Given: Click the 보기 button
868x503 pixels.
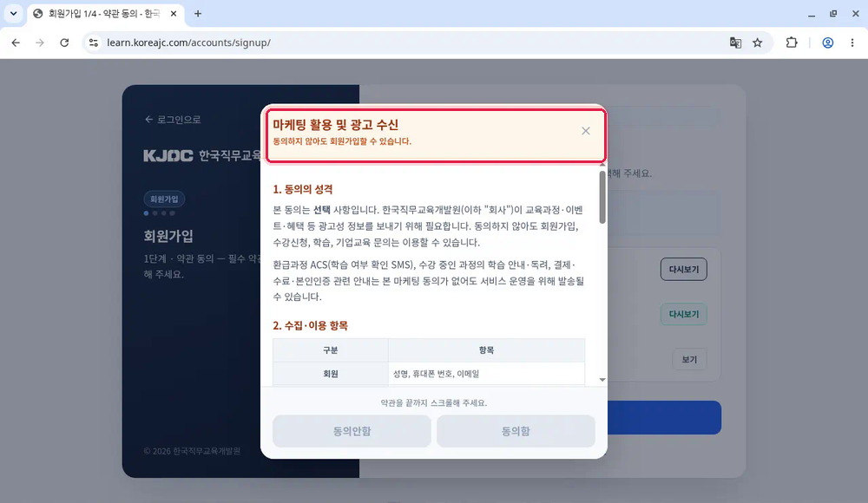Looking at the screenshot, I should (x=689, y=360).
